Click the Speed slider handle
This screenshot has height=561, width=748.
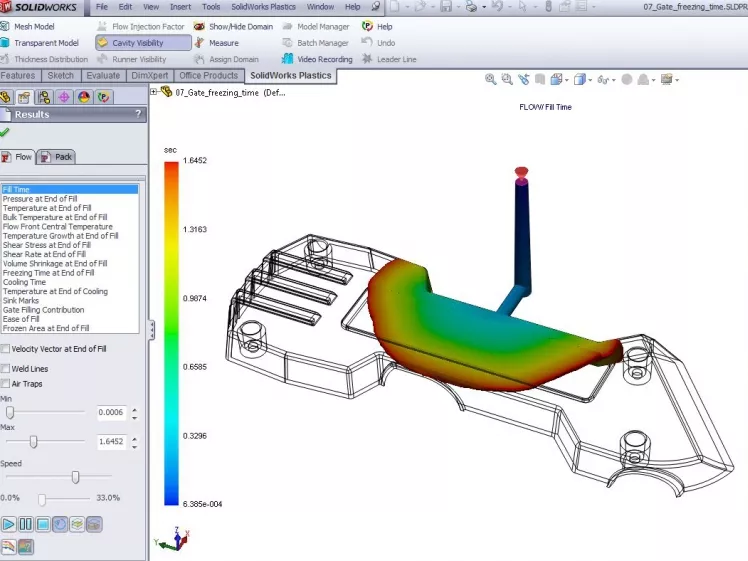(x=75, y=477)
